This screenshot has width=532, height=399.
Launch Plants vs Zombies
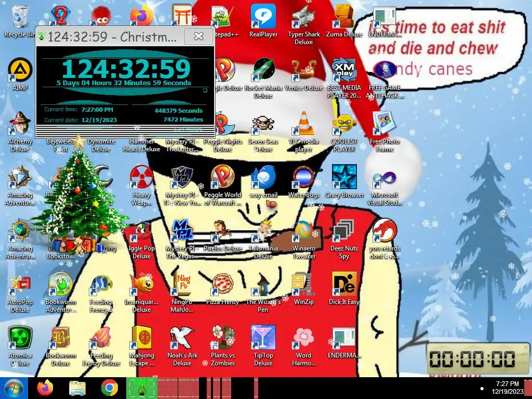point(222,346)
